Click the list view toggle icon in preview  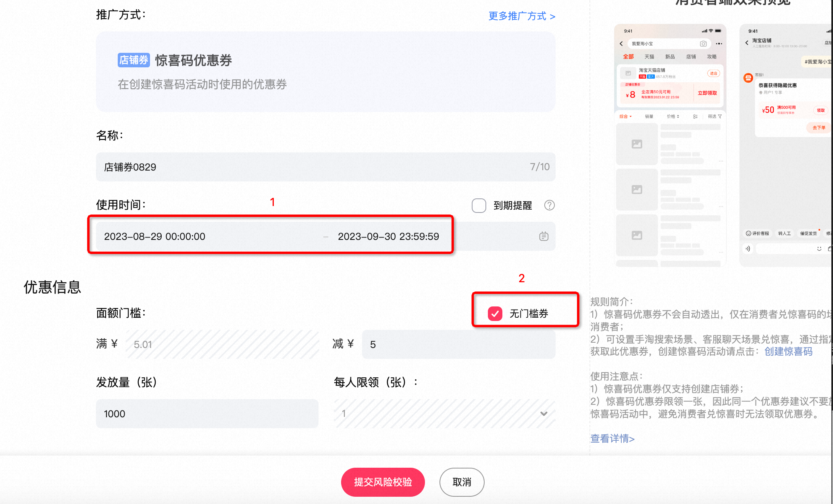695,117
